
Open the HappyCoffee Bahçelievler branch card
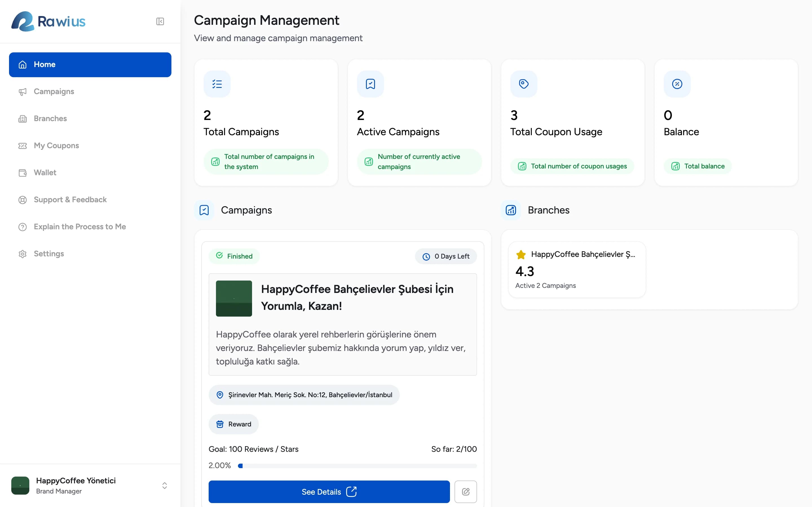click(x=577, y=269)
